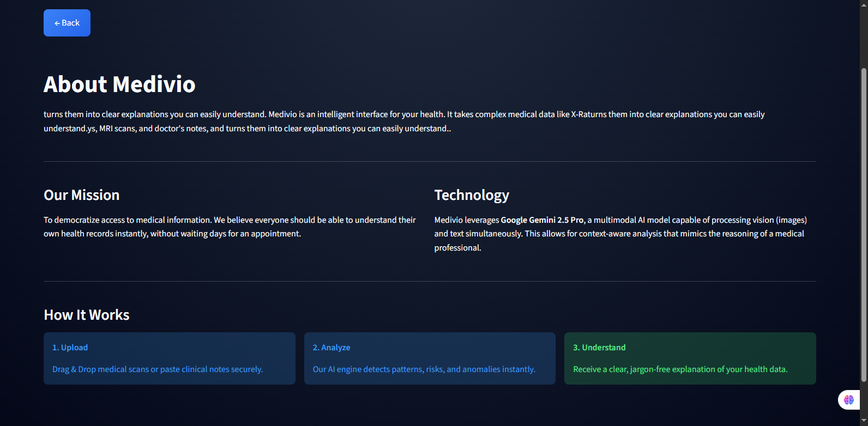Click the intro paragraph under About Medivio
Image resolution: width=868 pixels, height=426 pixels.
pos(404,121)
